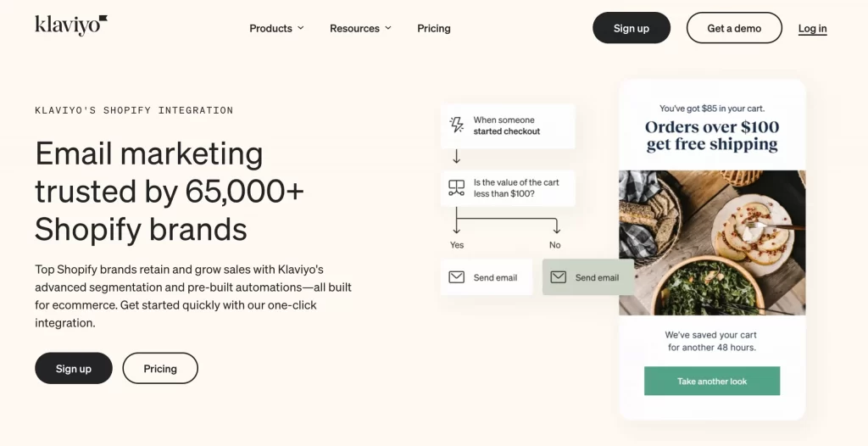The image size is (868, 446).
Task: Click the 'Orders over $100 get free shipping' headline
Action: pyautogui.click(x=712, y=136)
